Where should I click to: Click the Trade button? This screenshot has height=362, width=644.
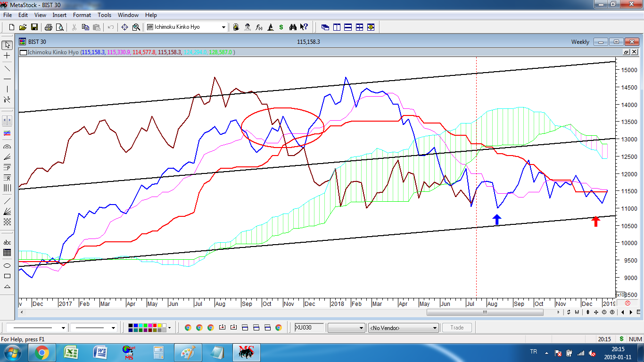[457, 328]
